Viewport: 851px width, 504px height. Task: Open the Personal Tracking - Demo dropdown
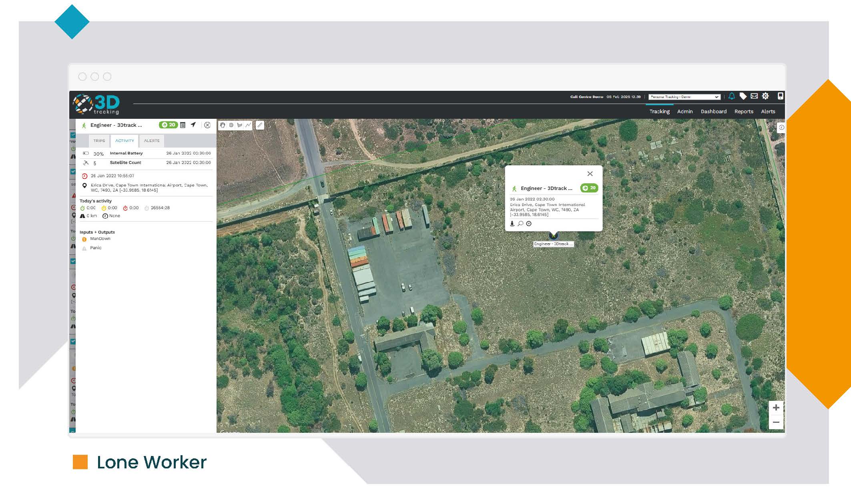pyautogui.click(x=684, y=97)
